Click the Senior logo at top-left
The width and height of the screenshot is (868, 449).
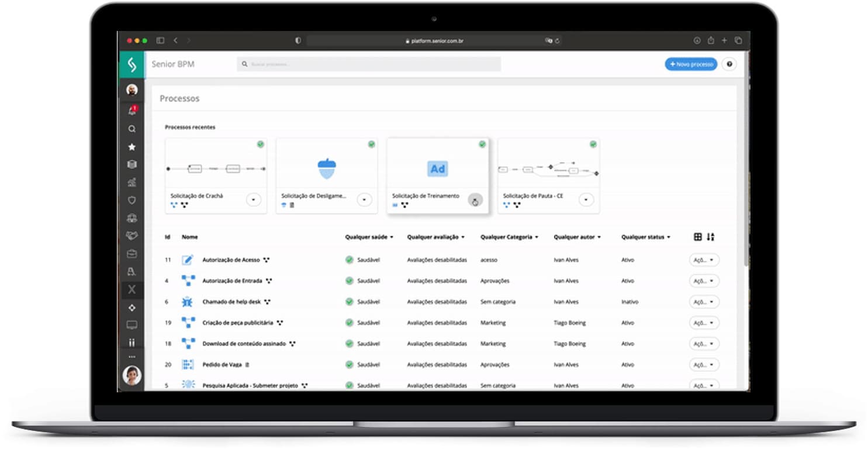pos(132,64)
